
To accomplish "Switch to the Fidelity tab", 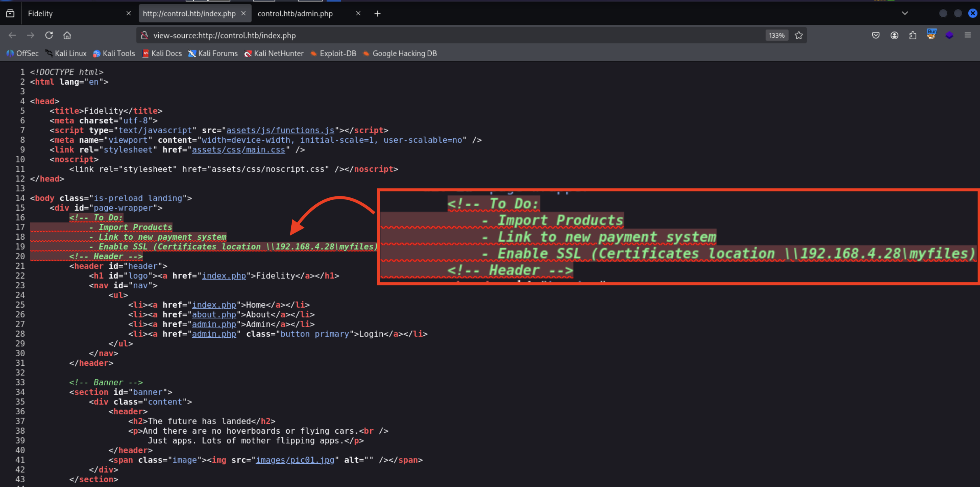I will [x=72, y=13].
